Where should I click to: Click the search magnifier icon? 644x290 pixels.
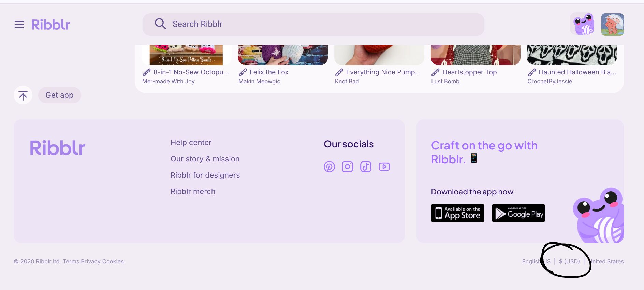(x=160, y=24)
